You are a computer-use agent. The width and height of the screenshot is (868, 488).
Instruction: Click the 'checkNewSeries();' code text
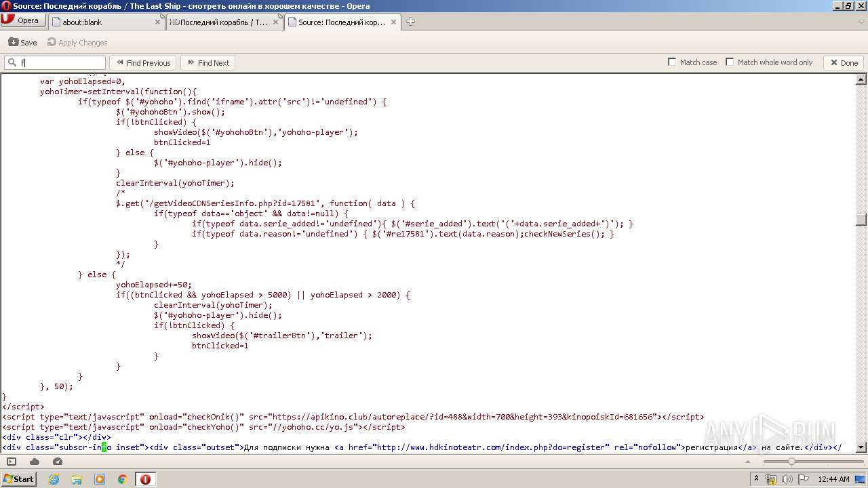pyautogui.click(x=565, y=234)
